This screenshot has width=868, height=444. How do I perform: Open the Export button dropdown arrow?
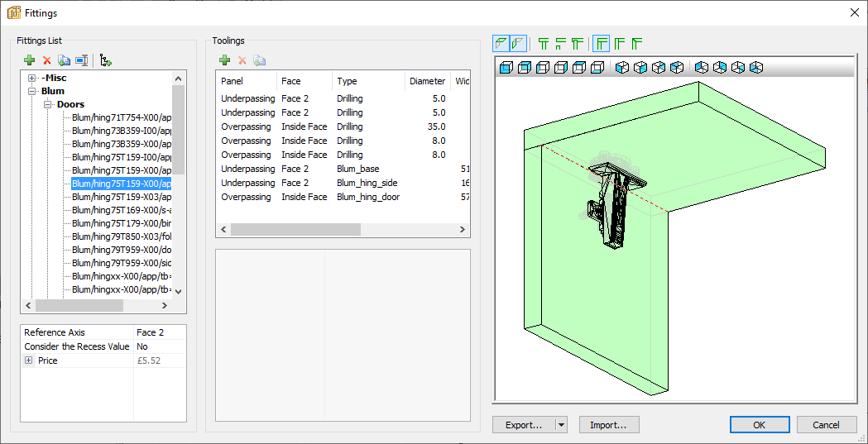(x=561, y=425)
